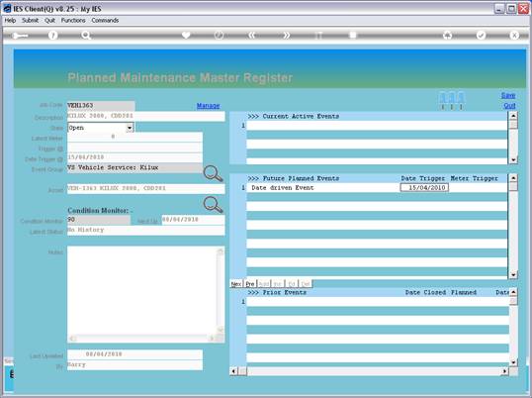Click the heart favorites toolbar icon
This screenshot has height=398, width=532.
click(186, 35)
